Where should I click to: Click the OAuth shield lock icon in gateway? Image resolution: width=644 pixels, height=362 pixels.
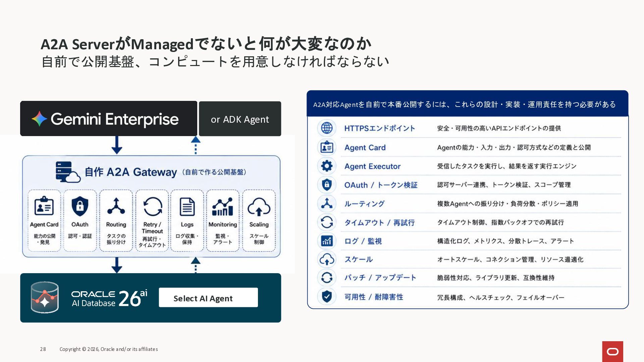click(x=80, y=206)
